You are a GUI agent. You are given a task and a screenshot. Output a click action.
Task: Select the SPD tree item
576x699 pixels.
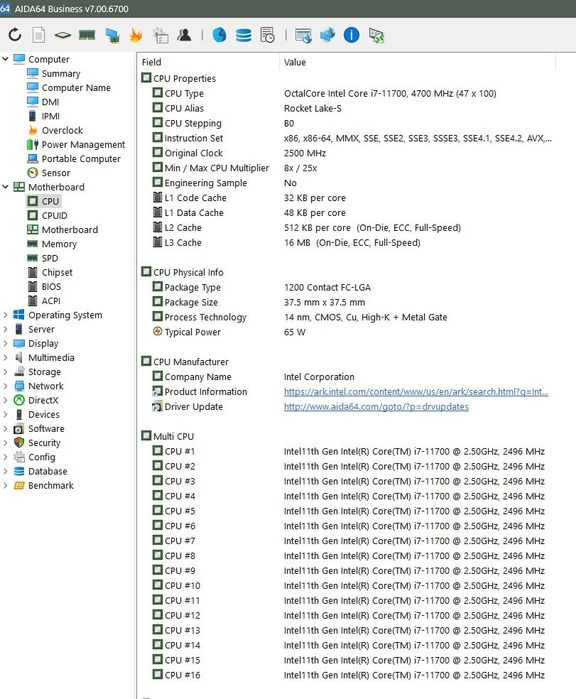43,258
